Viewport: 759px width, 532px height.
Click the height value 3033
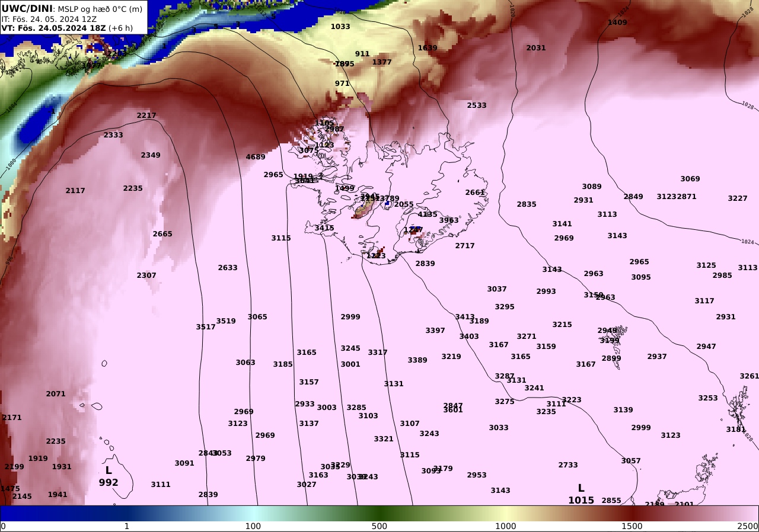point(499,428)
